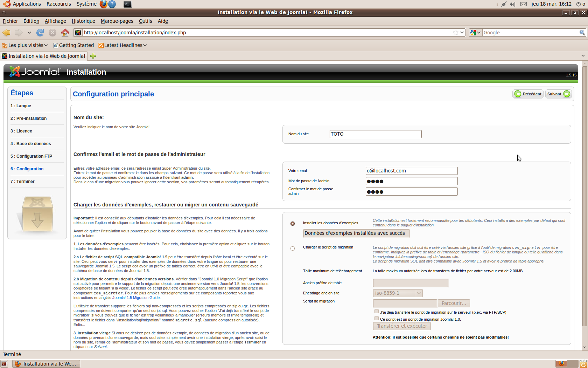Click the show desktop icon

tap(4, 364)
